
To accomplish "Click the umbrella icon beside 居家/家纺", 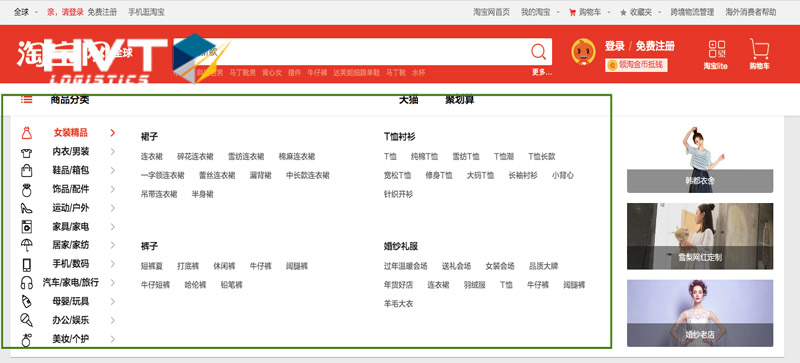I will tap(27, 246).
